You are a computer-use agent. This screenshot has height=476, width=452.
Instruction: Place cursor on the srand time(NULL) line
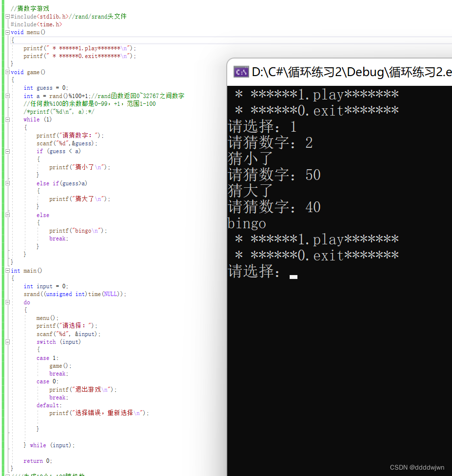pos(73,294)
